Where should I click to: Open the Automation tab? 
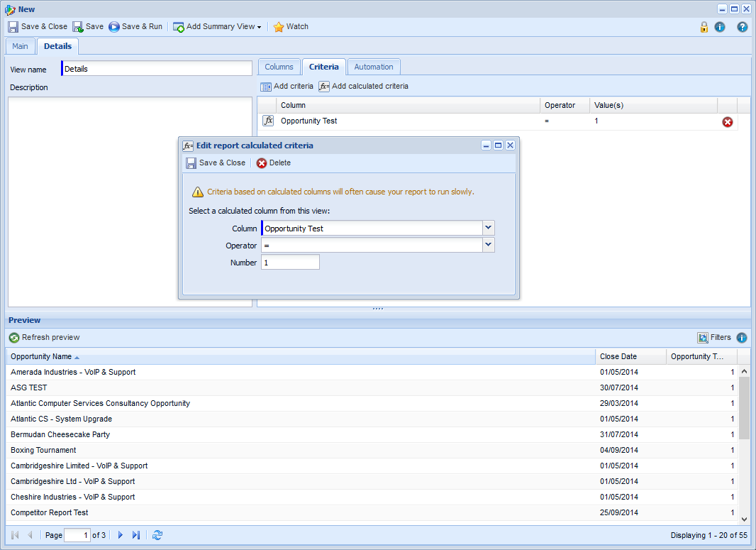(373, 67)
